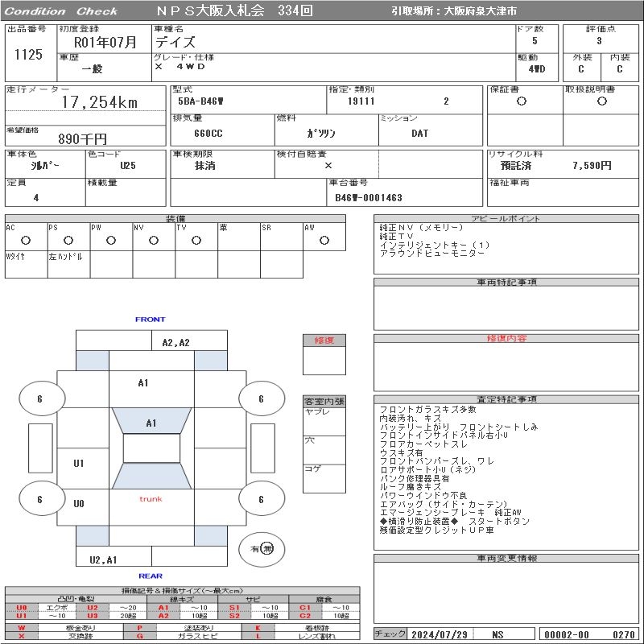Click the mileage reading 17,254km

(x=100, y=102)
